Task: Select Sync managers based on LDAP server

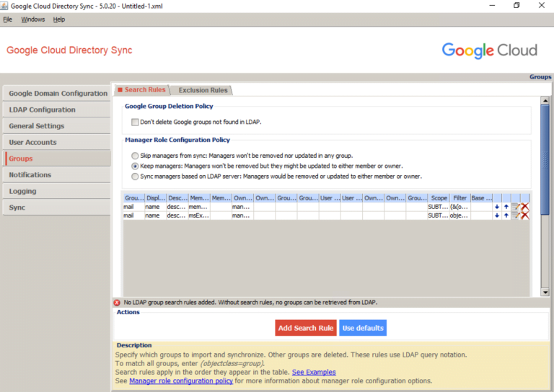Action: click(x=135, y=177)
